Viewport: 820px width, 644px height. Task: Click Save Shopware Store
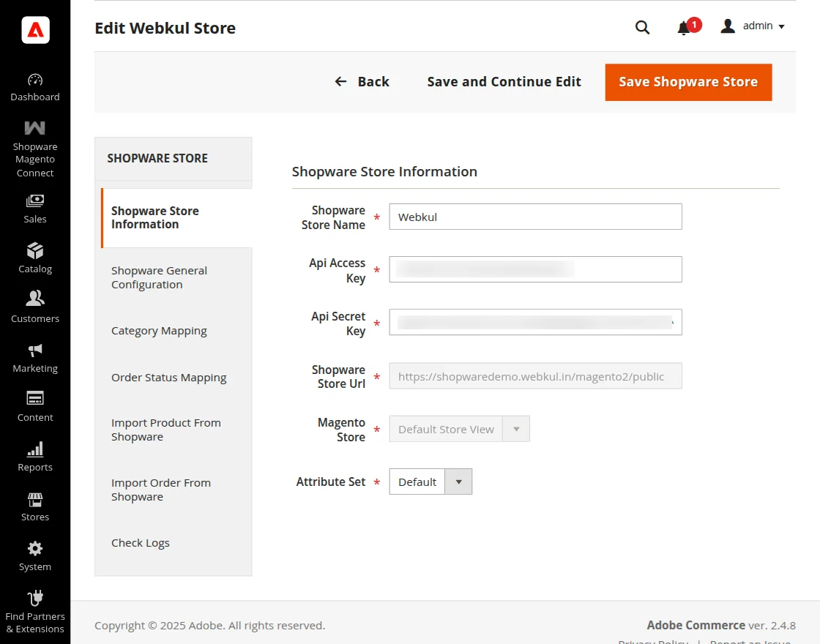pyautogui.click(x=688, y=82)
